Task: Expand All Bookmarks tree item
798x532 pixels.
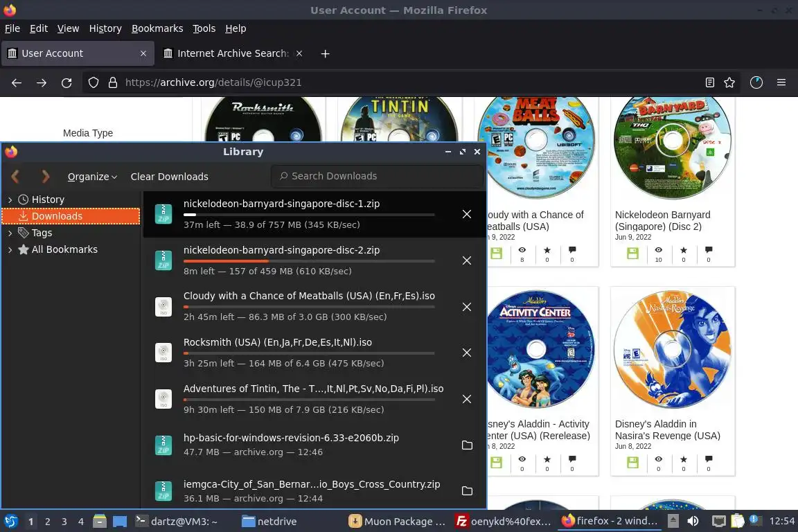Action: click(x=10, y=250)
